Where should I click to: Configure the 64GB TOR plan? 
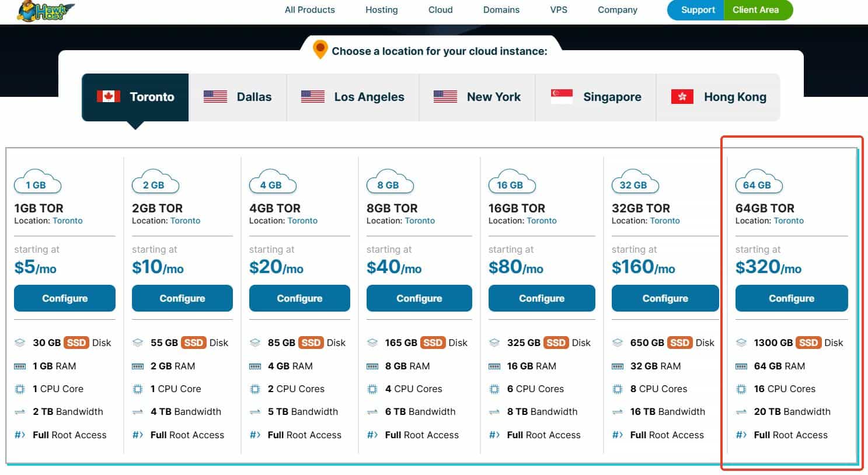point(792,298)
